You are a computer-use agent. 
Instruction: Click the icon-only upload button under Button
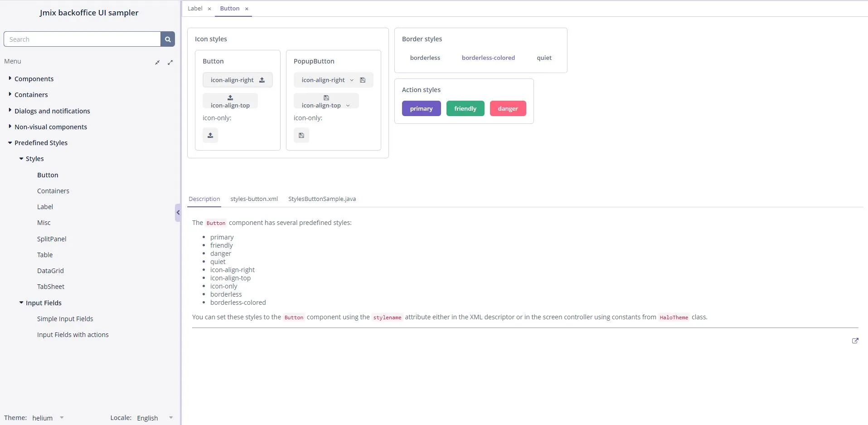pos(210,135)
